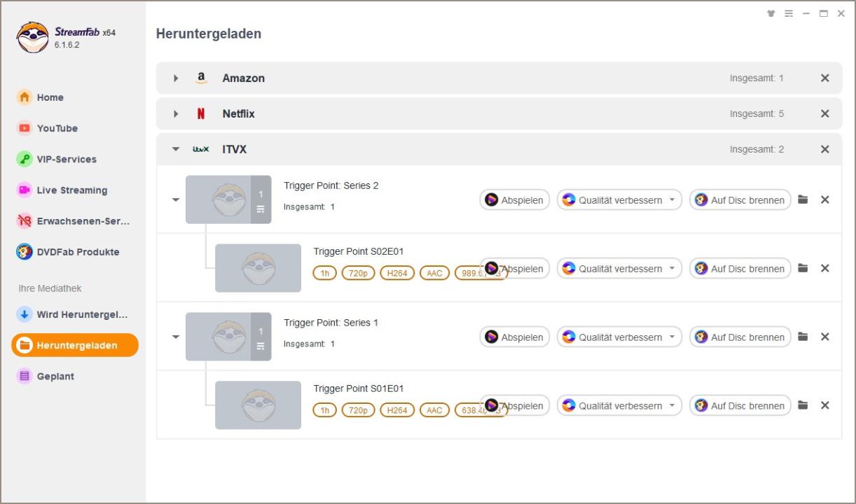Remove the Netflix group from downloads
Viewport: 856px width, 504px height.
[824, 113]
